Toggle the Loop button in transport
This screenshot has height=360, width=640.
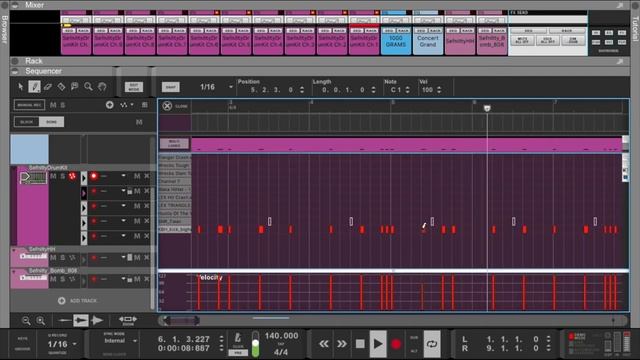431,344
